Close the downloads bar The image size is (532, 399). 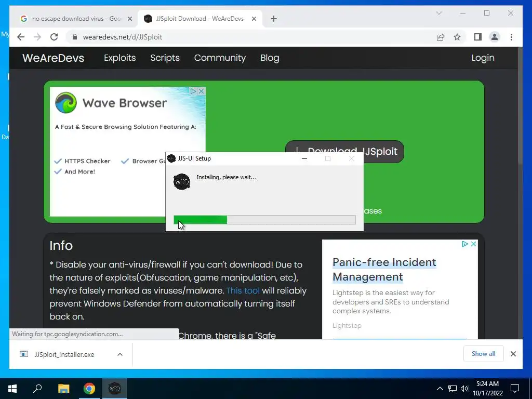(x=513, y=354)
